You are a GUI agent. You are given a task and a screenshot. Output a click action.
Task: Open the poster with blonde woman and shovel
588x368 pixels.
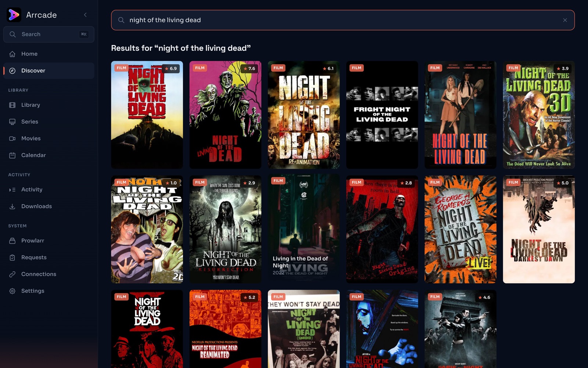tap(460, 115)
